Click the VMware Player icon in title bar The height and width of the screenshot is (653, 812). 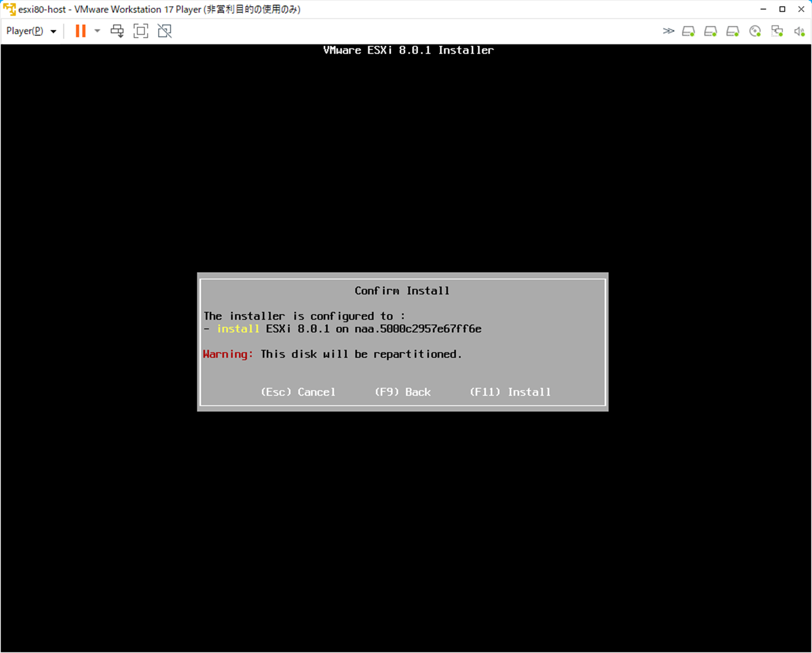pos(9,9)
